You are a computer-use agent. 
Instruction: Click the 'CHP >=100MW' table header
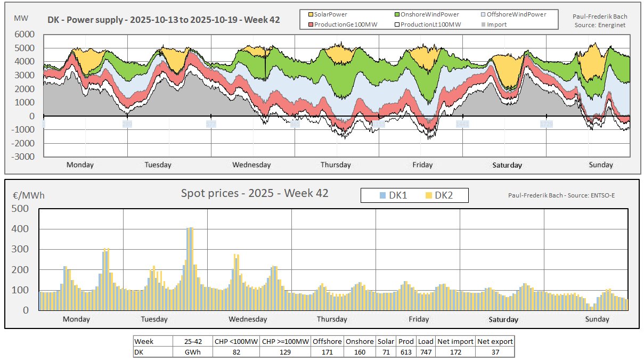[286, 341]
